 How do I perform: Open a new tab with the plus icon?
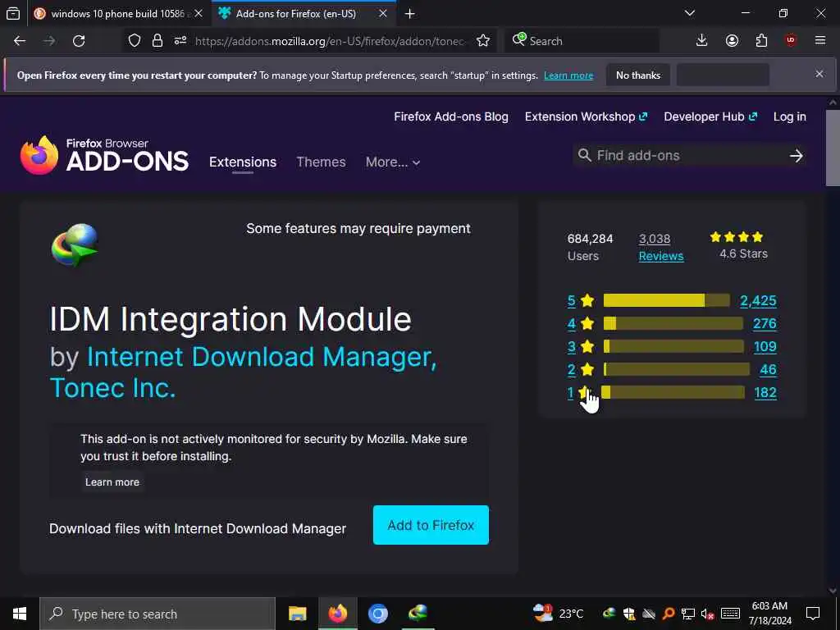(410, 14)
